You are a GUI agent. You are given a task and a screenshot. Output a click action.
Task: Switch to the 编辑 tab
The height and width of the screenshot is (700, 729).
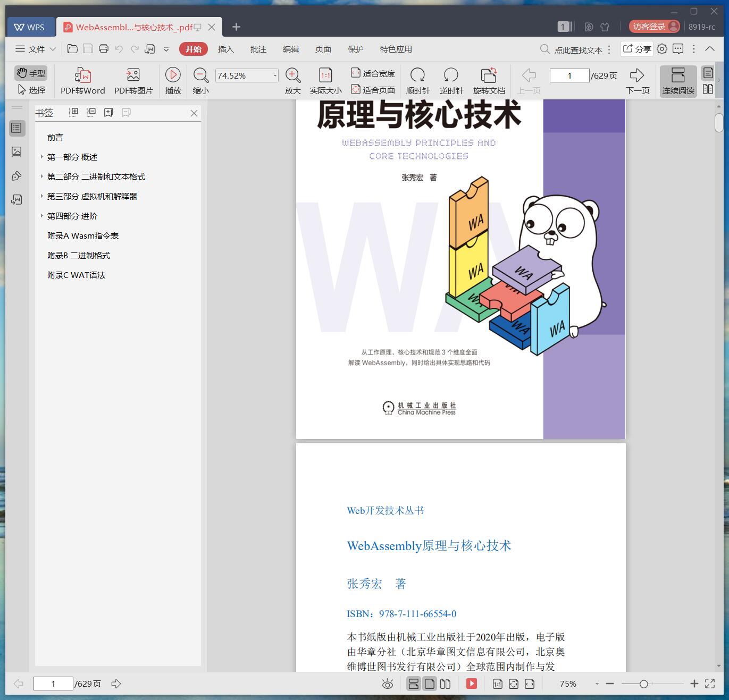click(x=290, y=49)
